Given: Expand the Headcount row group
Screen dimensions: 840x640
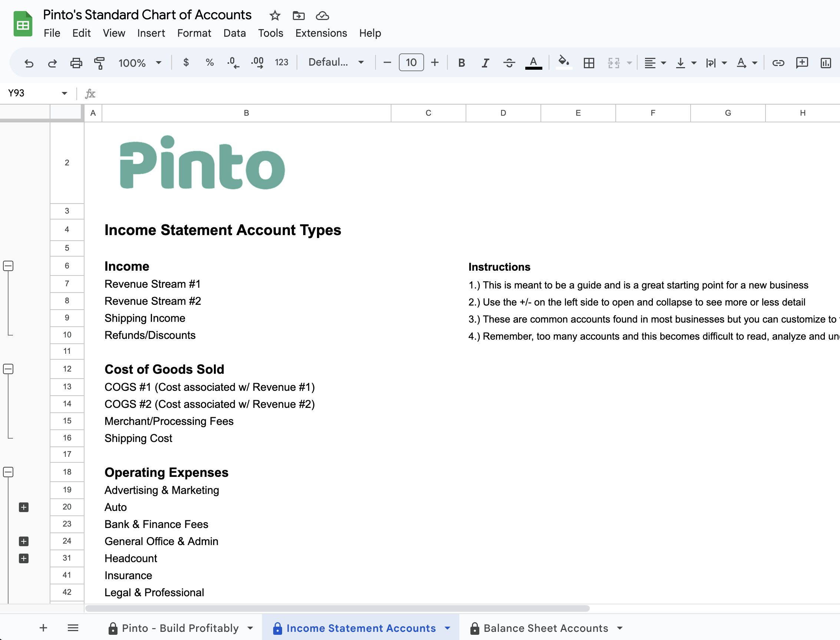Looking at the screenshot, I should pyautogui.click(x=24, y=558).
